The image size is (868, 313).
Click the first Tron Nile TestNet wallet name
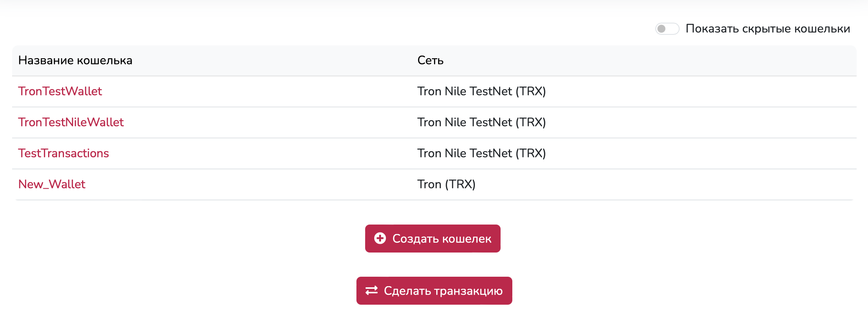pyautogui.click(x=60, y=91)
